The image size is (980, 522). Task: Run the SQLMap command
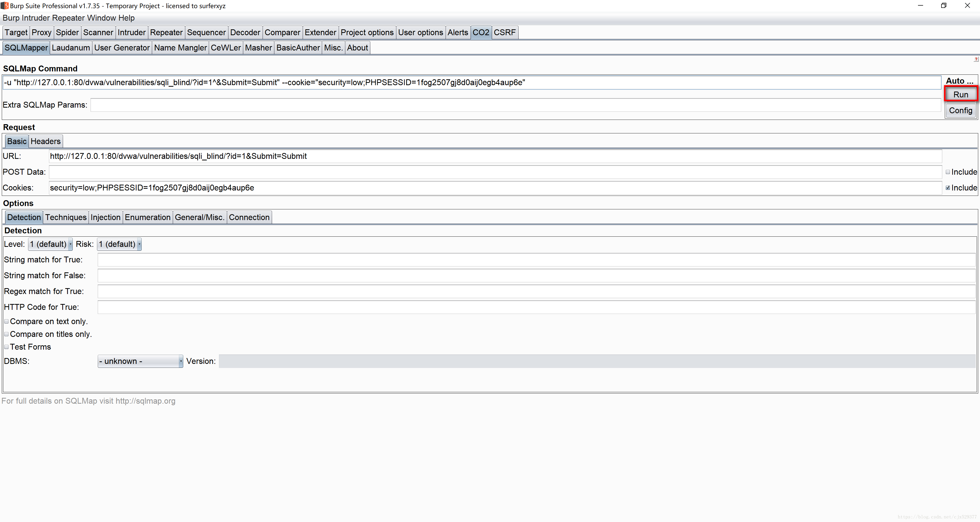point(961,95)
